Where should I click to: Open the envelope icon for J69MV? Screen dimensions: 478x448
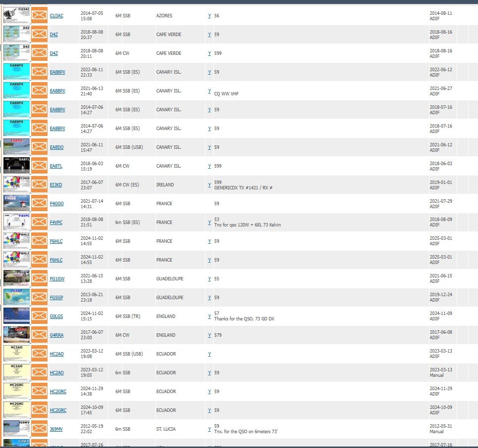click(40, 429)
